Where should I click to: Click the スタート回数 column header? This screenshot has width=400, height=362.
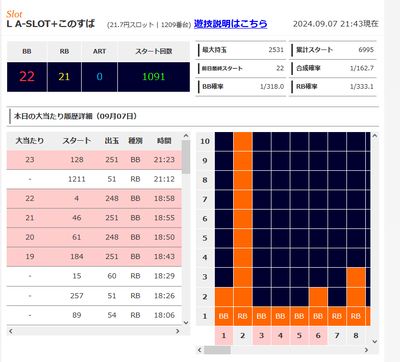154,51
